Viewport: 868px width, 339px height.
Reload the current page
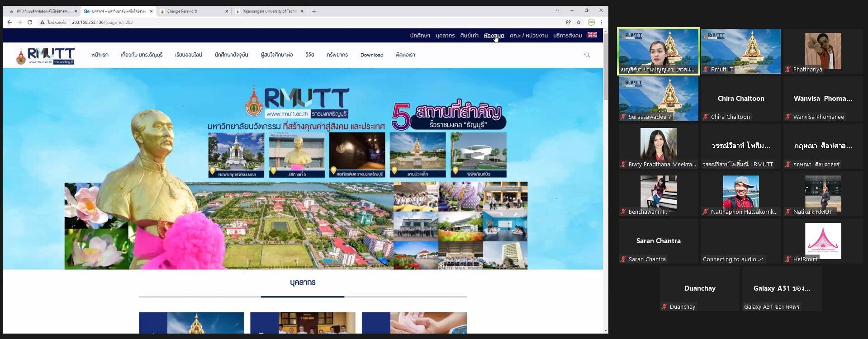pyautogui.click(x=30, y=22)
